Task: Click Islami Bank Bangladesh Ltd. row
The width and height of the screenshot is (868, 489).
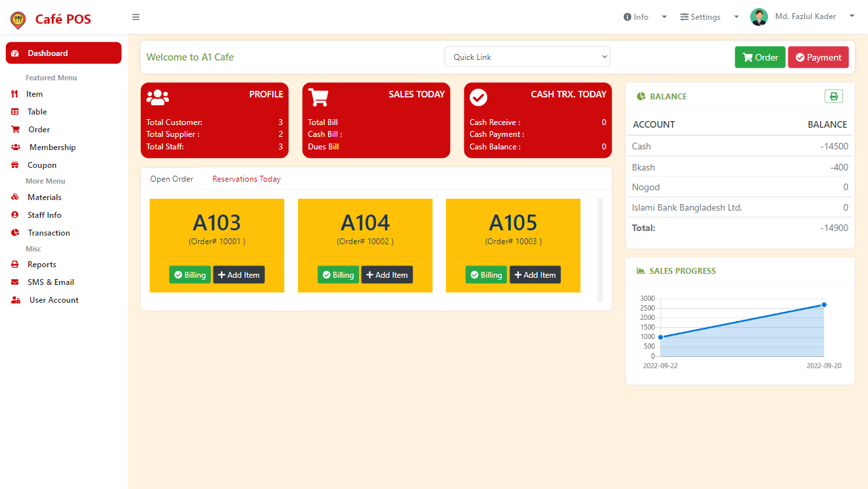Action: (740, 207)
